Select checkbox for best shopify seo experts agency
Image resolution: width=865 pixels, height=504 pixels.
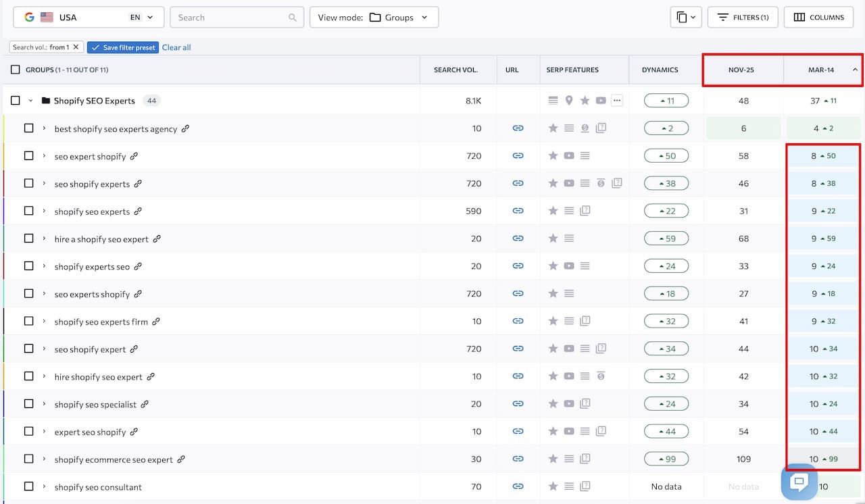pos(28,128)
